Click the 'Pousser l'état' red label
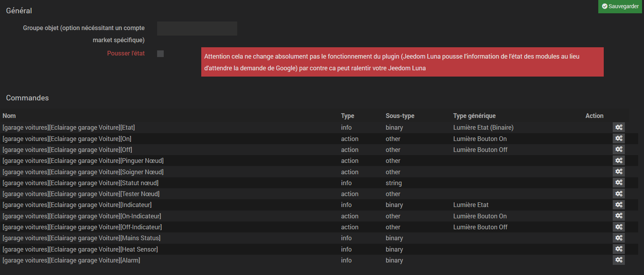This screenshot has width=644, height=275. point(126,54)
